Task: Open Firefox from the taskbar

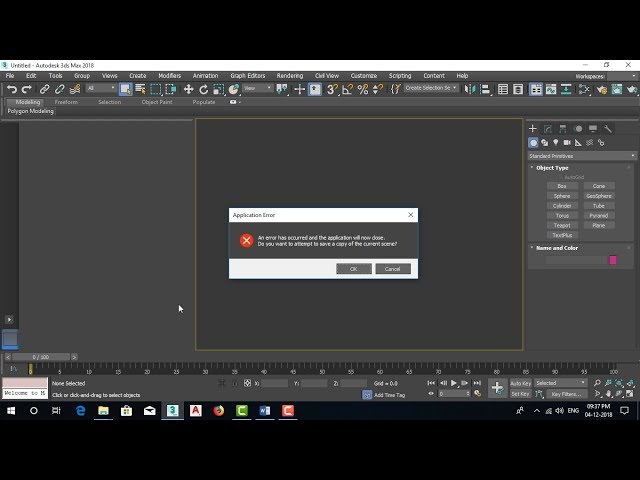Action: click(219, 411)
